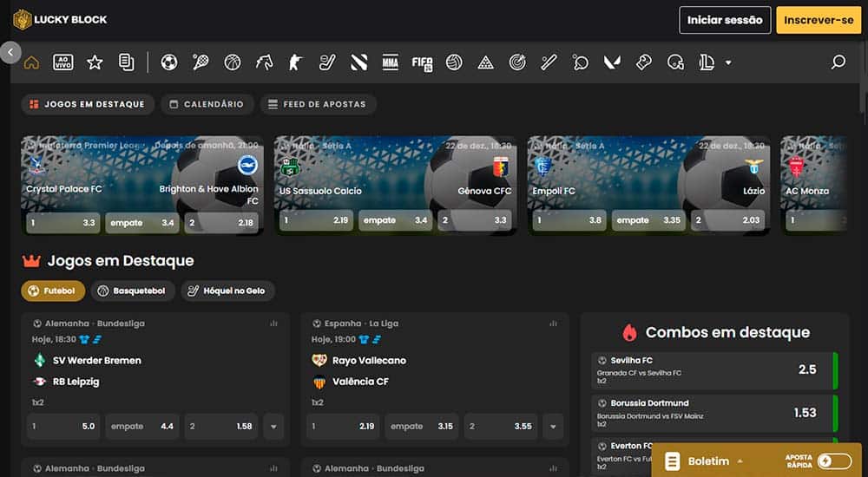Select the cricket bat icon
The image size is (868, 477).
point(549,62)
